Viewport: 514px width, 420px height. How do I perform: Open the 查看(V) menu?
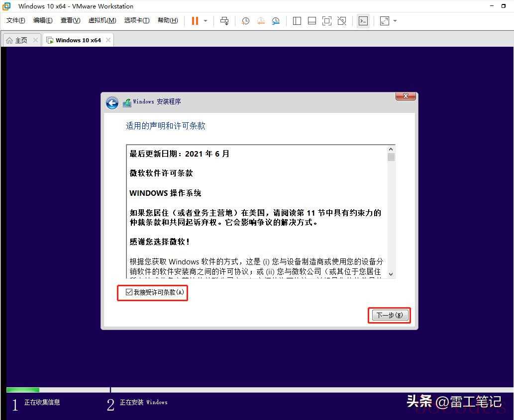coord(70,20)
